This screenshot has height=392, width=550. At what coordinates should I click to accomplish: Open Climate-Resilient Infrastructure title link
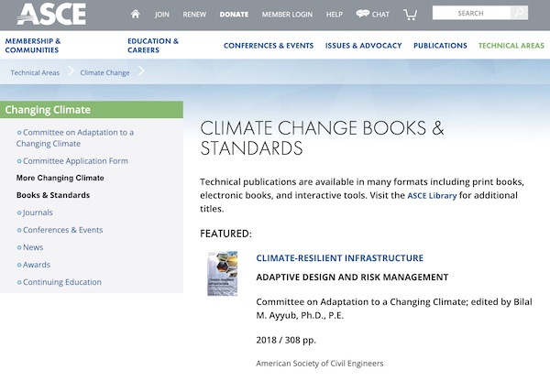pos(339,258)
